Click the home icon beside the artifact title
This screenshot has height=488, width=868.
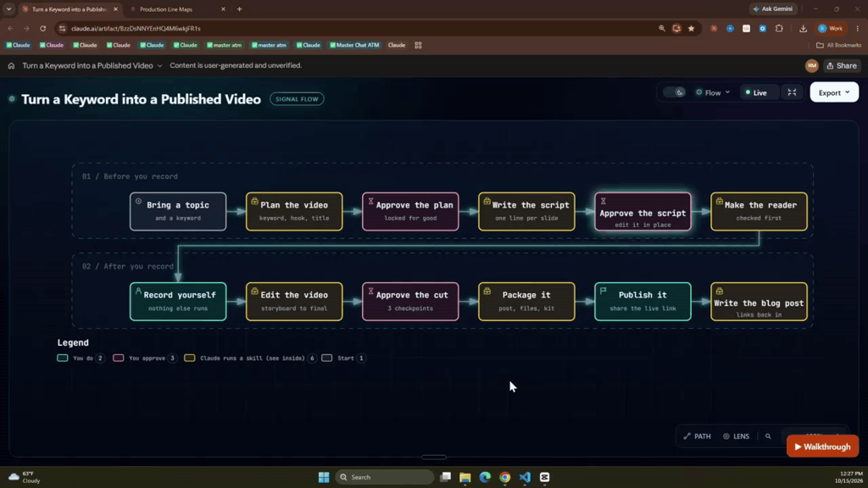click(11, 66)
